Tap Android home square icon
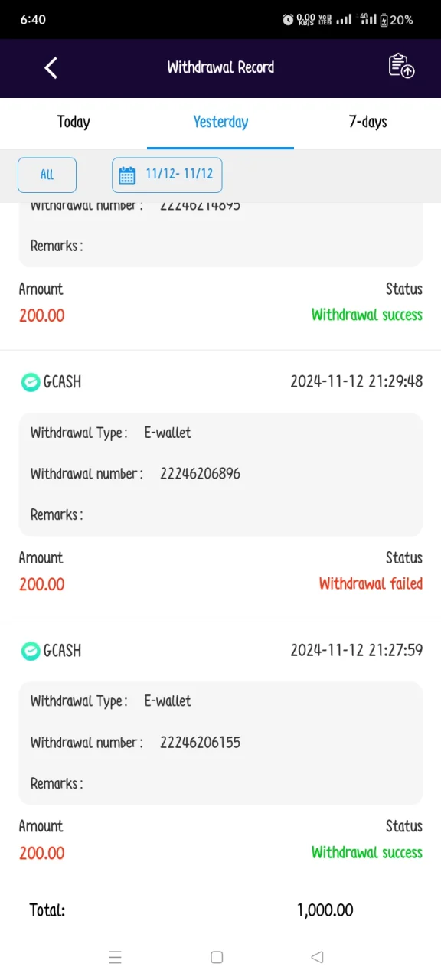Screen dimensions: 441x980 pyautogui.click(x=217, y=957)
